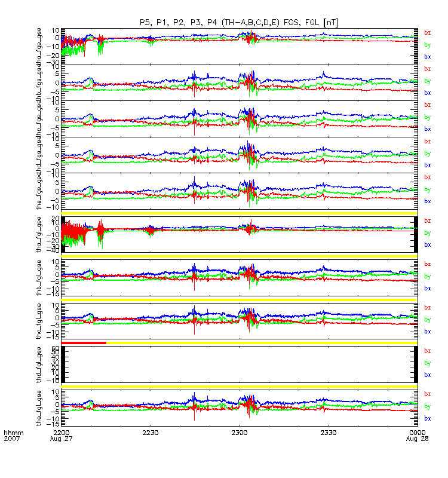Image resolution: width=448 pixels, height=478 pixels.
Task: Click by legend of thd_fgs panel
Action: pos(428,154)
